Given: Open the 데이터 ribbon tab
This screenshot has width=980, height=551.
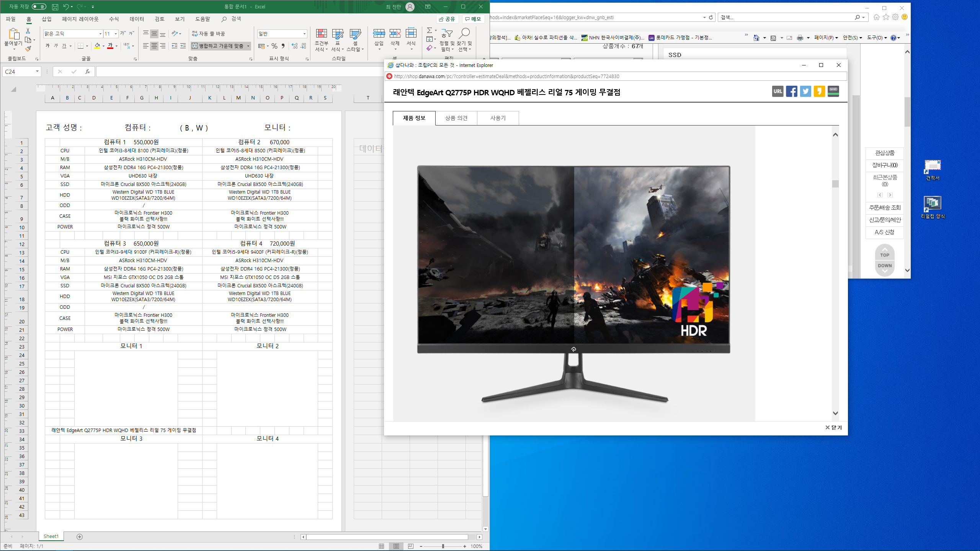Looking at the screenshot, I should coord(137,19).
